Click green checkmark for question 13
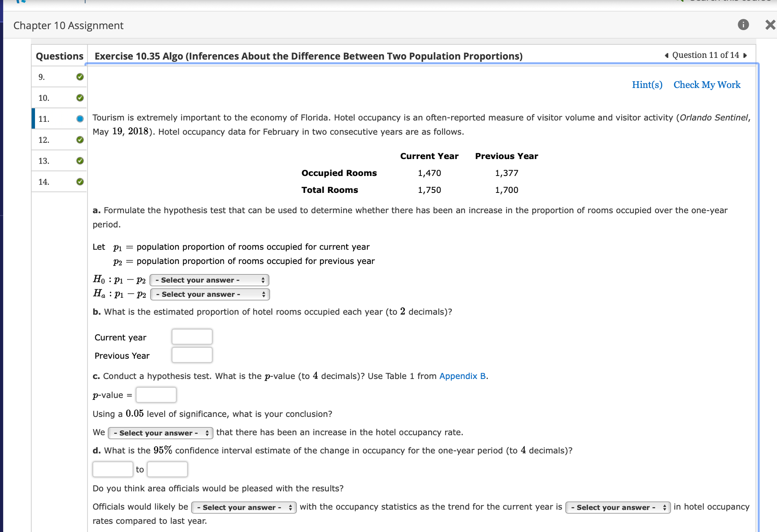Screen dimensions: 777x532 tap(80, 161)
